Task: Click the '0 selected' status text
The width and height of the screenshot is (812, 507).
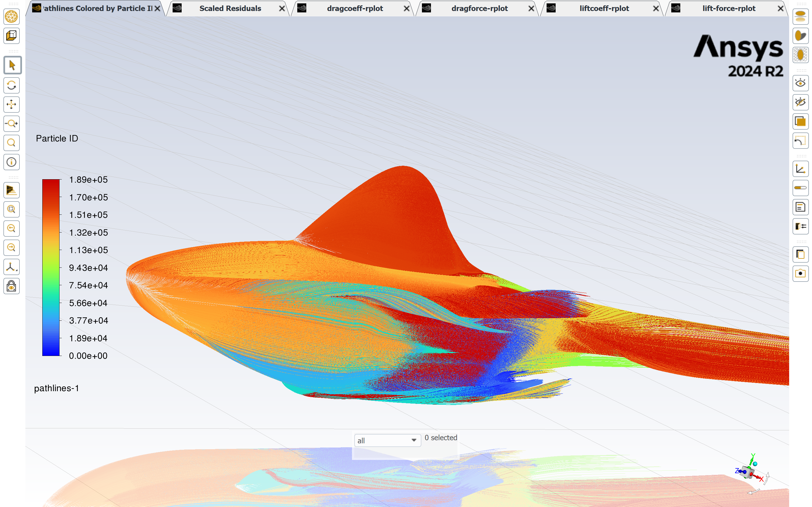Action: [x=441, y=438]
